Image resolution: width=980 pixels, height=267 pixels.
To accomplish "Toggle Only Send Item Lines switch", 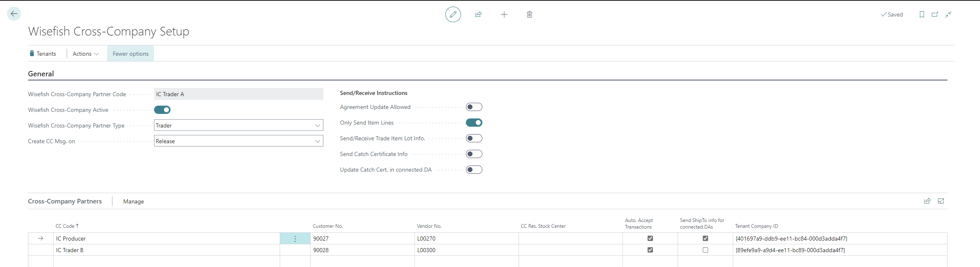I will (x=474, y=123).
